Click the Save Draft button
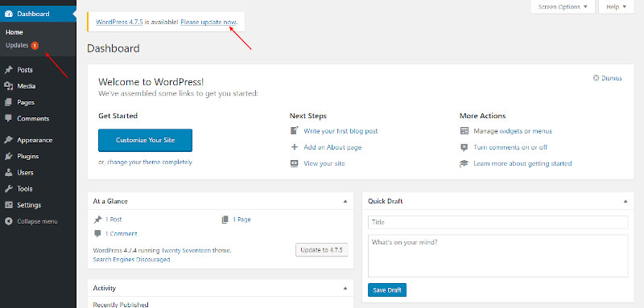Screen dimensions: 644x308 (x=387, y=290)
